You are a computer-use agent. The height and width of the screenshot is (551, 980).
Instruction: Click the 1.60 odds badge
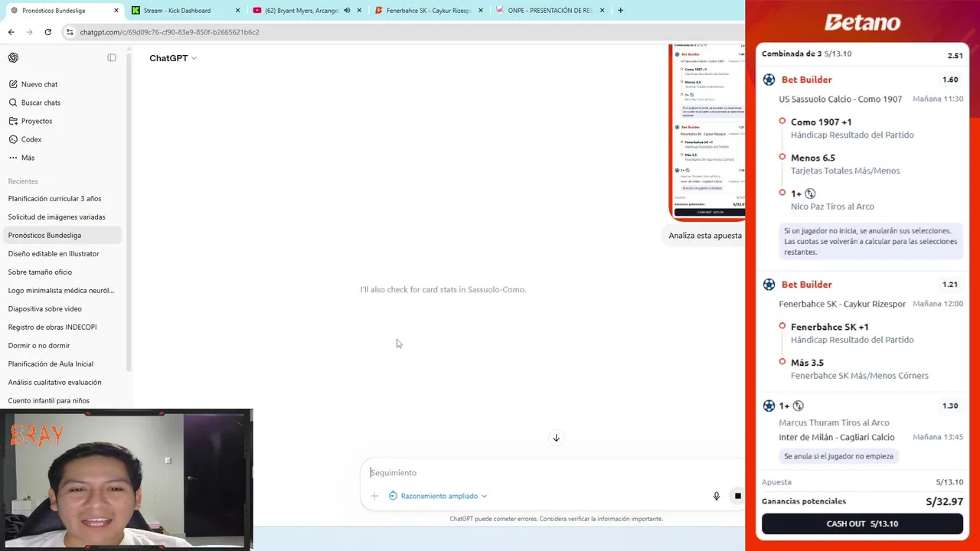click(x=950, y=80)
